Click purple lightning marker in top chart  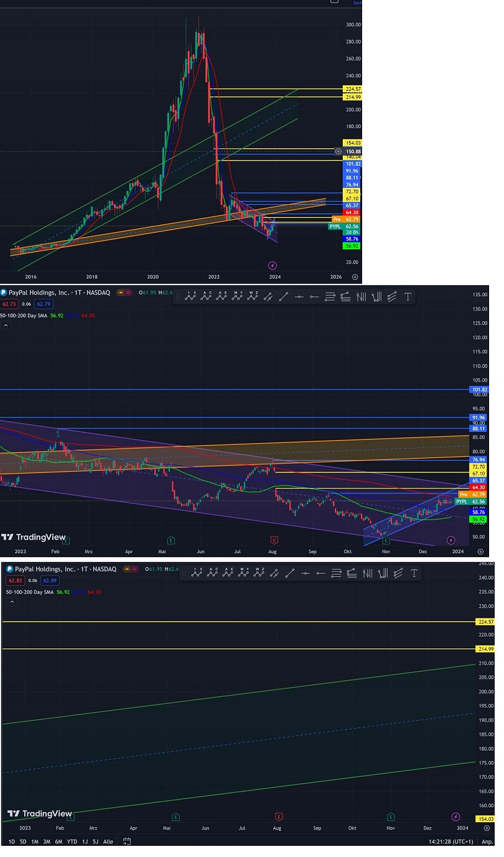coord(273,266)
